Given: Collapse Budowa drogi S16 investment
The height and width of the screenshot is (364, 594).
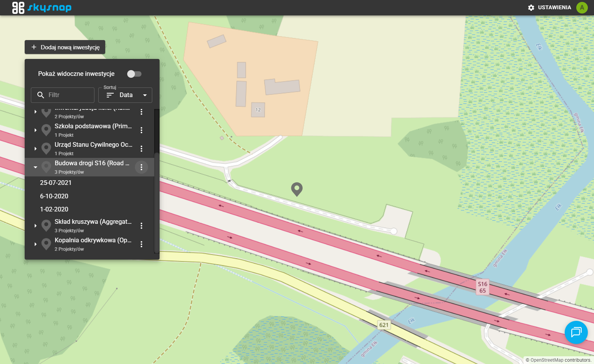Looking at the screenshot, I should pos(35,167).
